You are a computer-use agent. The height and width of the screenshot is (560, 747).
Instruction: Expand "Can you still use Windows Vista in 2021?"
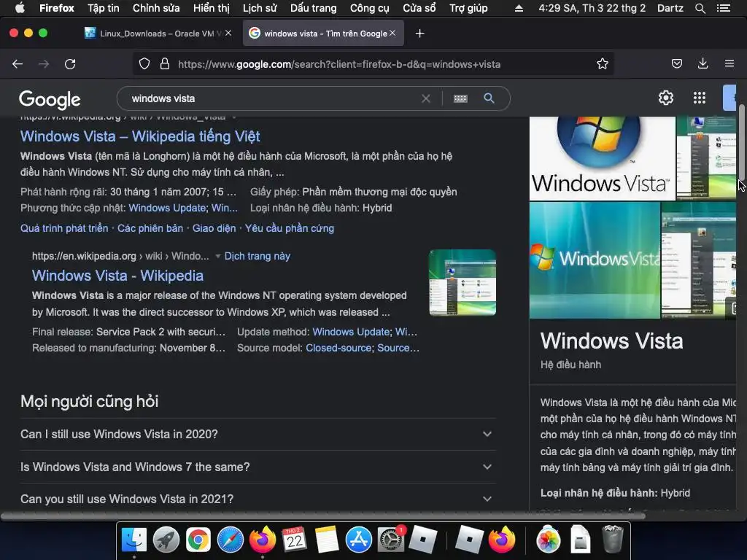pyautogui.click(x=258, y=499)
